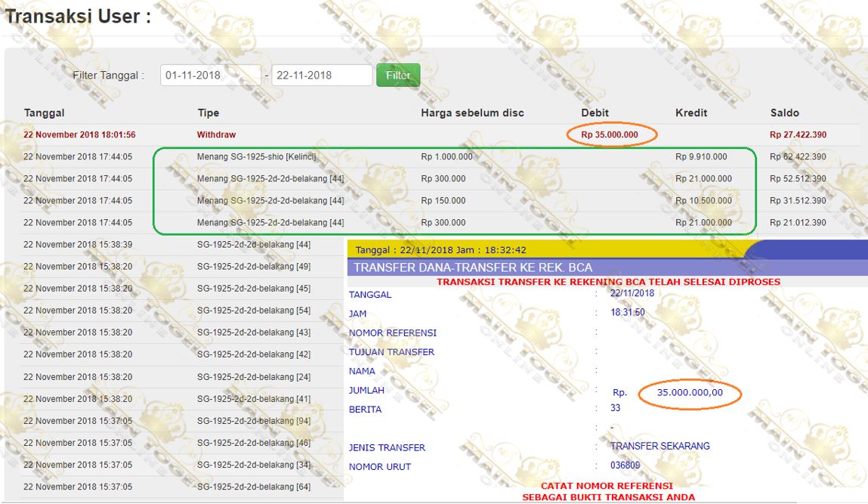Select the start date field 01-11-2018
Screen dimensions: 868x504
210,76
